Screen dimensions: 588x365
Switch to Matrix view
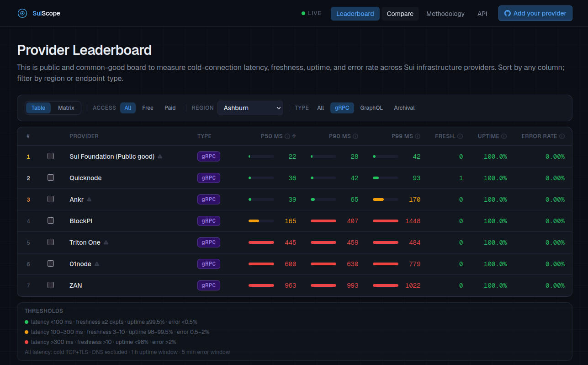[66, 108]
